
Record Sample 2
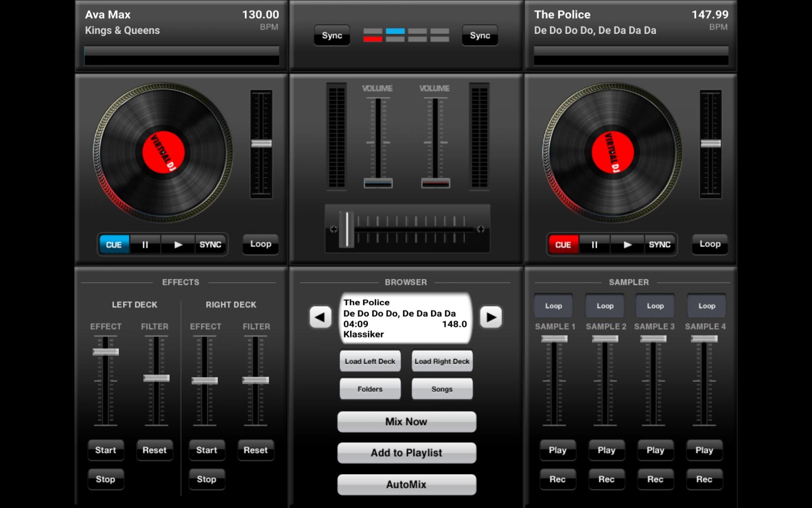[x=607, y=479]
